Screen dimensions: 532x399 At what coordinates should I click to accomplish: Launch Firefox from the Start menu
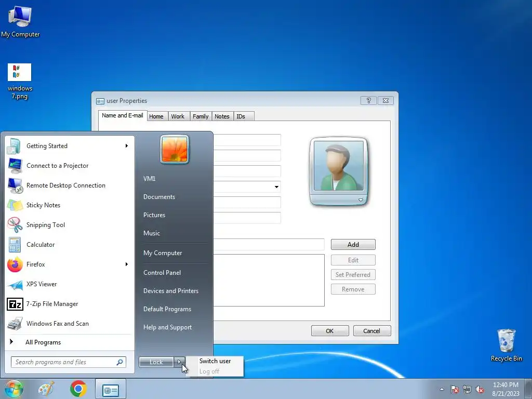tap(70, 264)
